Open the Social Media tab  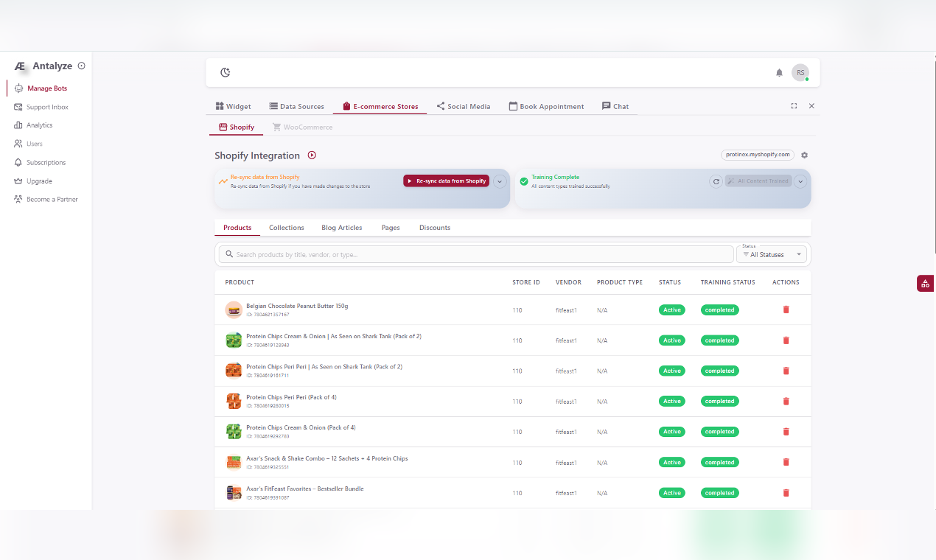click(463, 106)
